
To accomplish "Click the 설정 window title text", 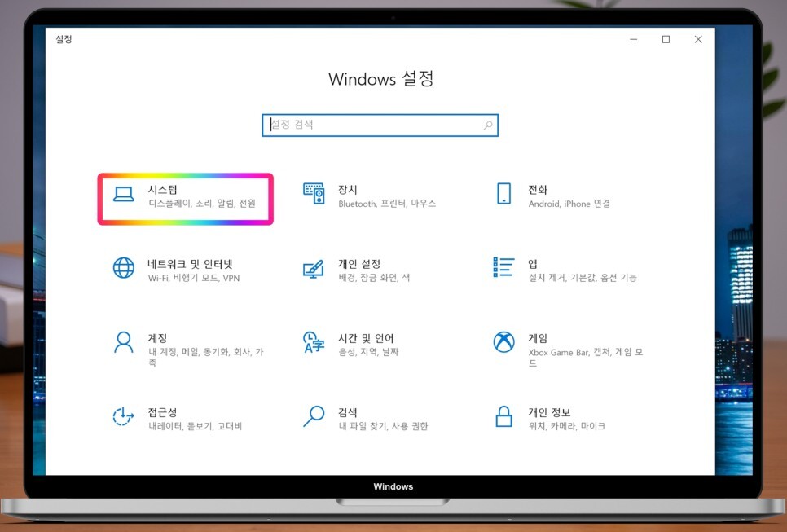I will pyautogui.click(x=64, y=39).
